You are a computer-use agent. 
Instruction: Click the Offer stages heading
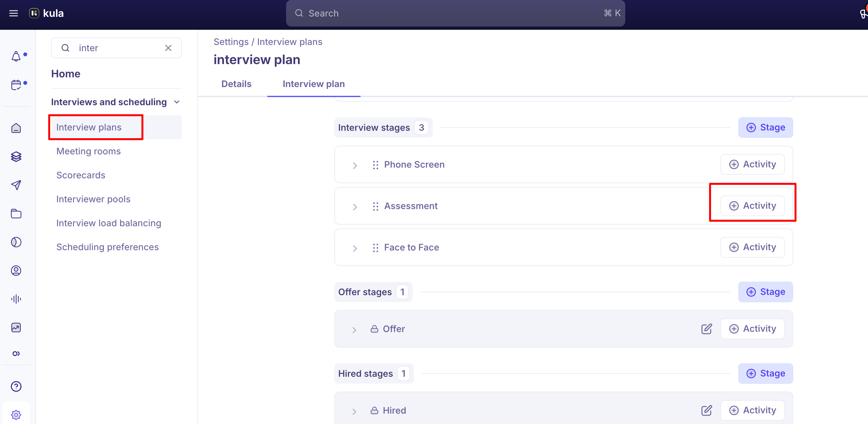(x=365, y=292)
